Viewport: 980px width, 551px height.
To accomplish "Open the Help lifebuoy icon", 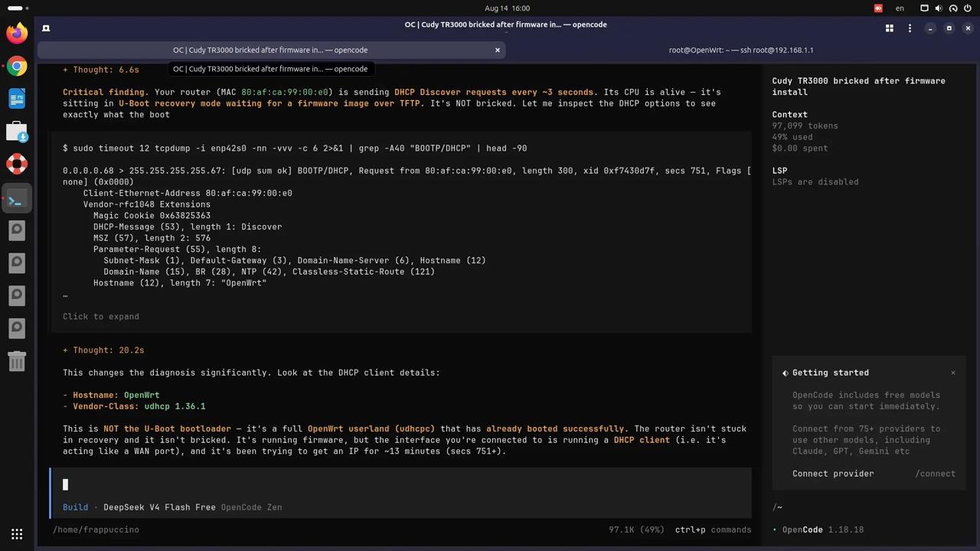I will pyautogui.click(x=17, y=165).
